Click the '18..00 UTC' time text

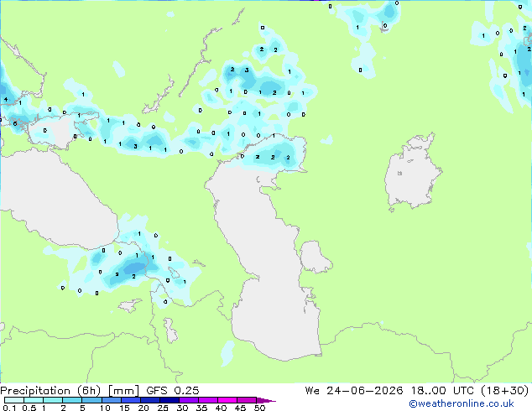point(442,391)
